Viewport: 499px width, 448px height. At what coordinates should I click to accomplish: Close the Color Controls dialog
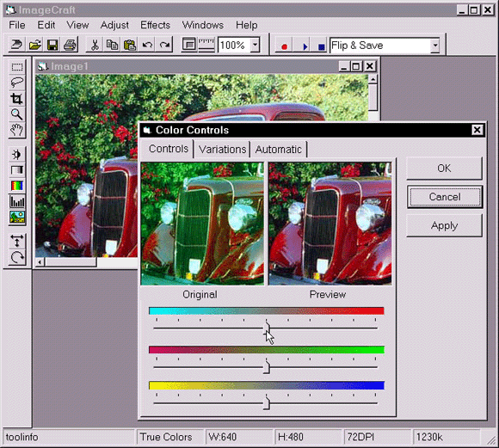pyautogui.click(x=477, y=130)
